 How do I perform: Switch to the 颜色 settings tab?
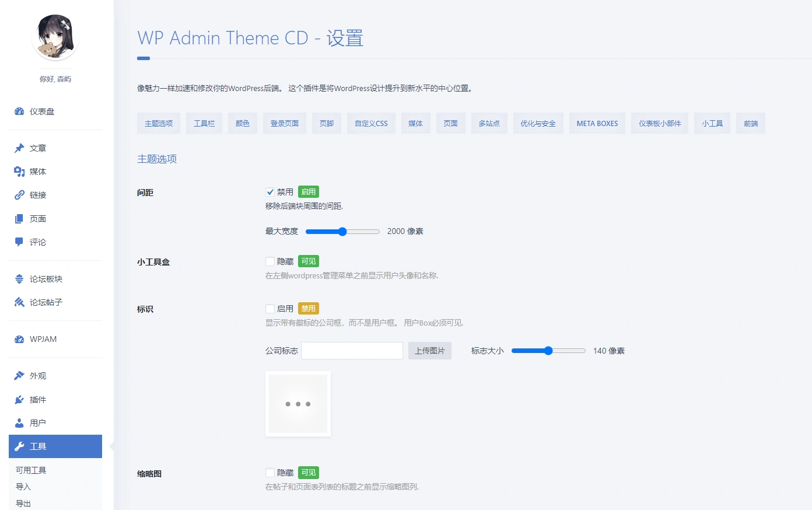[243, 123]
